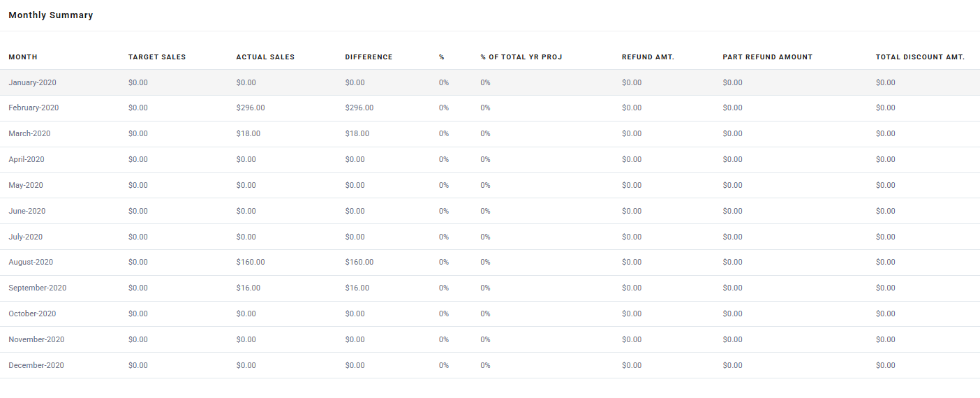
Task: Select the December-2020 row label
Action: click(36, 366)
